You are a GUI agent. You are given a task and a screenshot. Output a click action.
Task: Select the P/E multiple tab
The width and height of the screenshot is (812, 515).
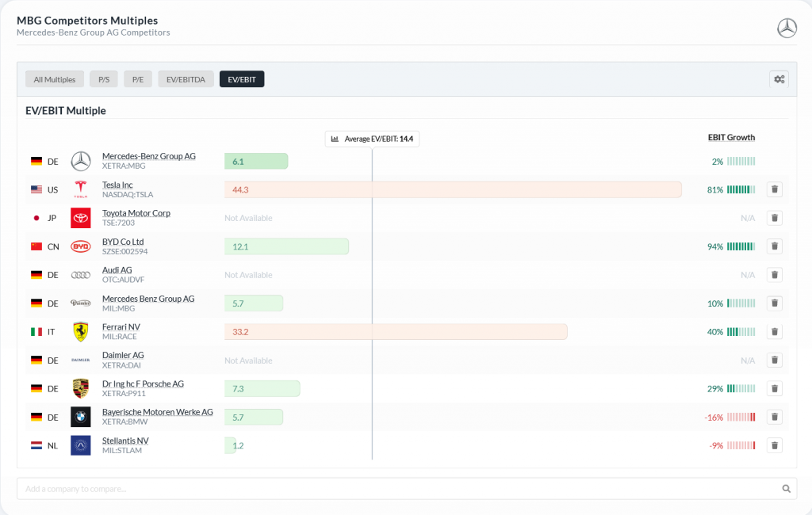pyautogui.click(x=138, y=79)
